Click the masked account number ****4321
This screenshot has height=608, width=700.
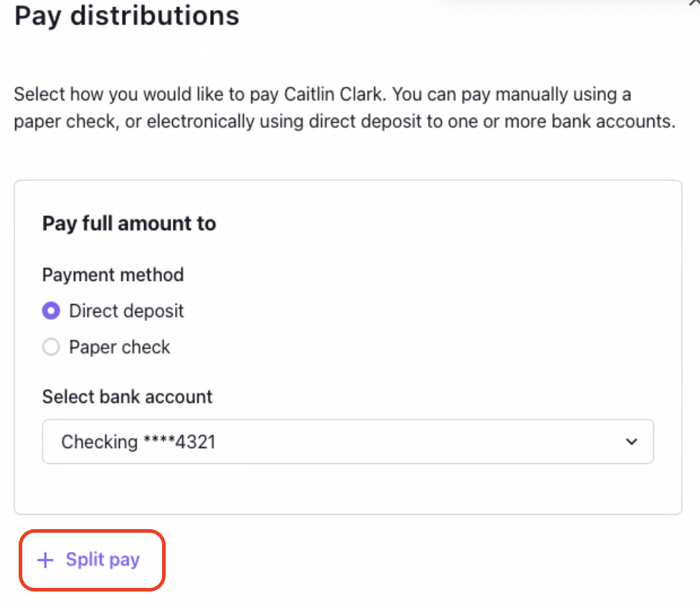[x=179, y=442]
